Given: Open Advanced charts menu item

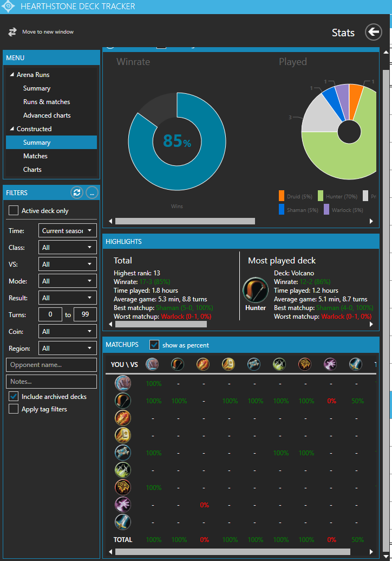Looking at the screenshot, I should pos(47,115).
